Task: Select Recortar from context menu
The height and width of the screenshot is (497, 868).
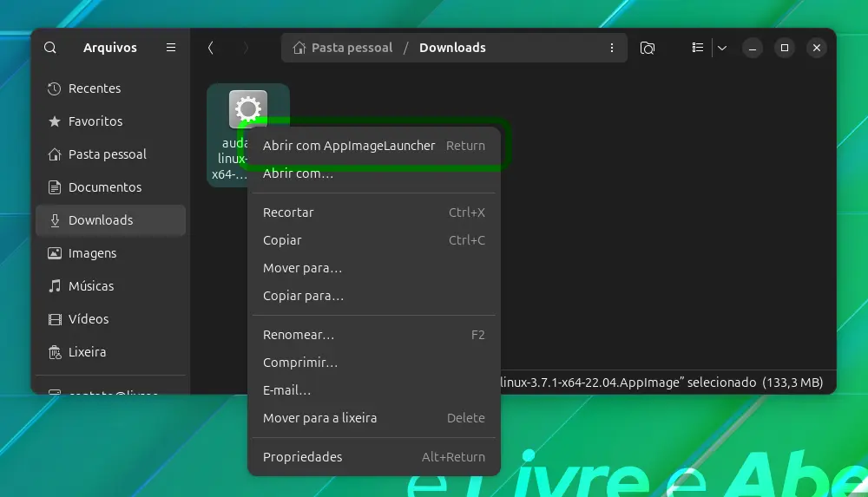Action: click(x=373, y=213)
